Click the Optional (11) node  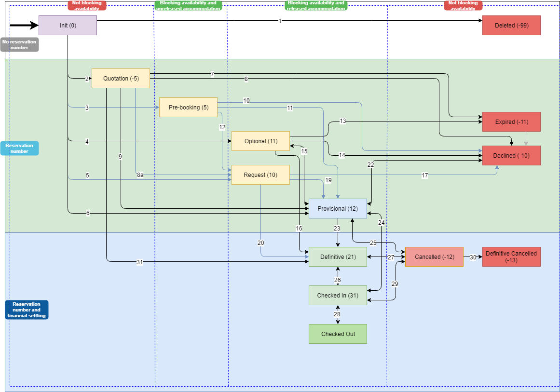[x=260, y=141]
